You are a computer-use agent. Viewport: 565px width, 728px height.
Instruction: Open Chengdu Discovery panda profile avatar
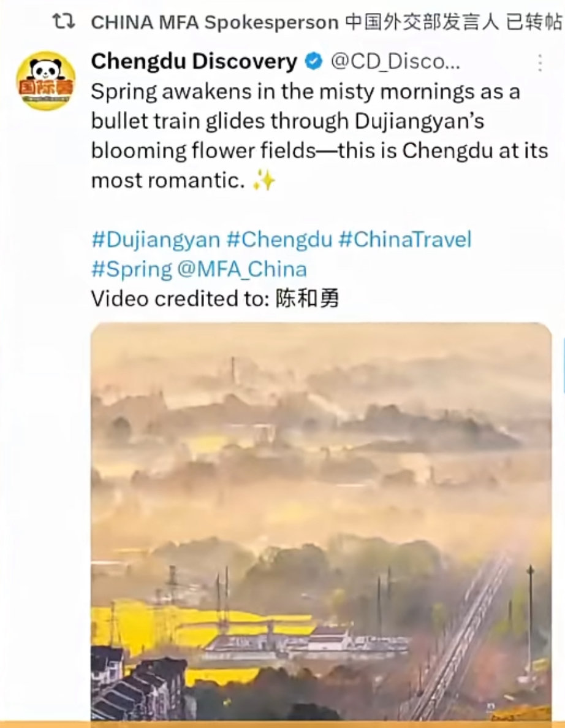(45, 81)
